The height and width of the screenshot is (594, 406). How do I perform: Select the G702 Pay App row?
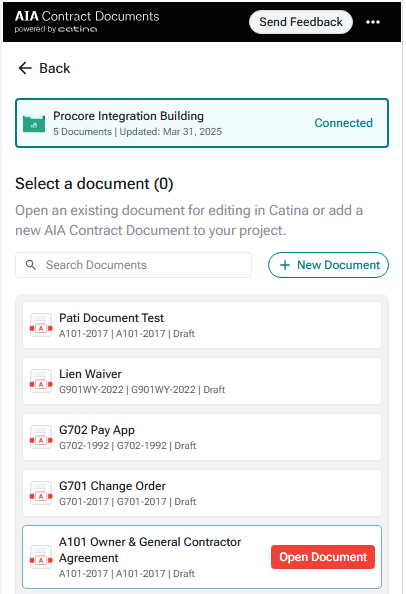(202, 437)
